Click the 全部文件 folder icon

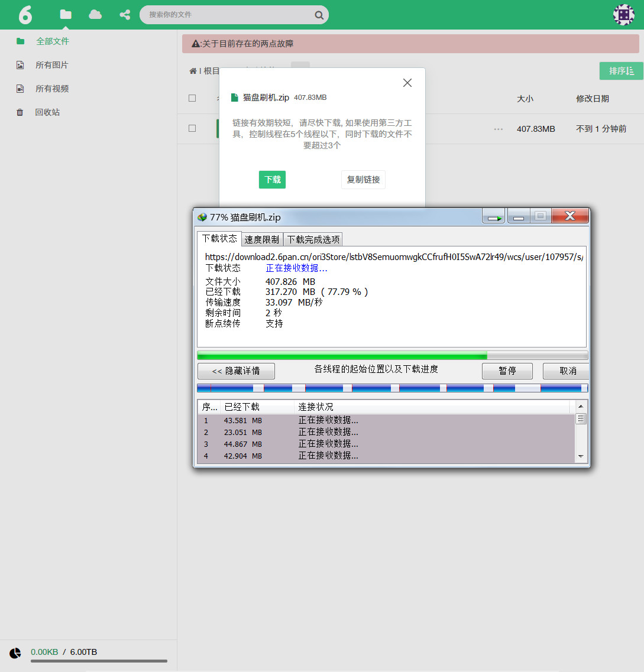tap(20, 41)
